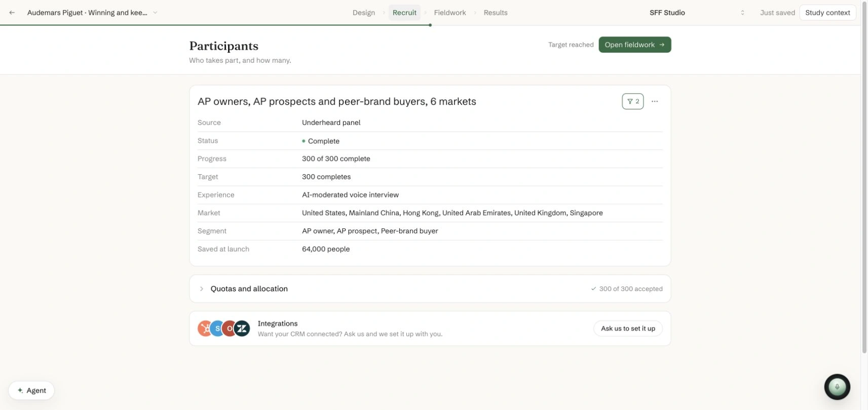
Task: Click the "Experience" row label
Action: coord(216,195)
